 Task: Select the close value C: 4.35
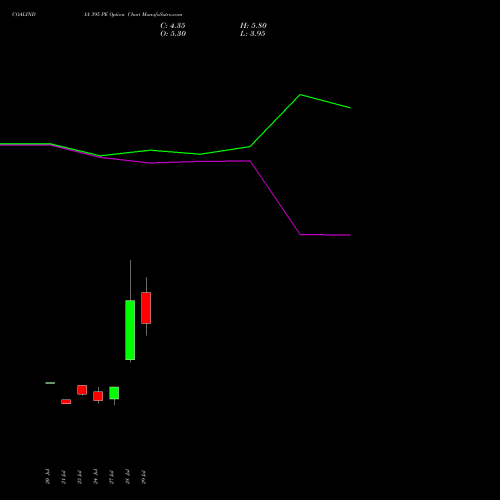(173, 26)
